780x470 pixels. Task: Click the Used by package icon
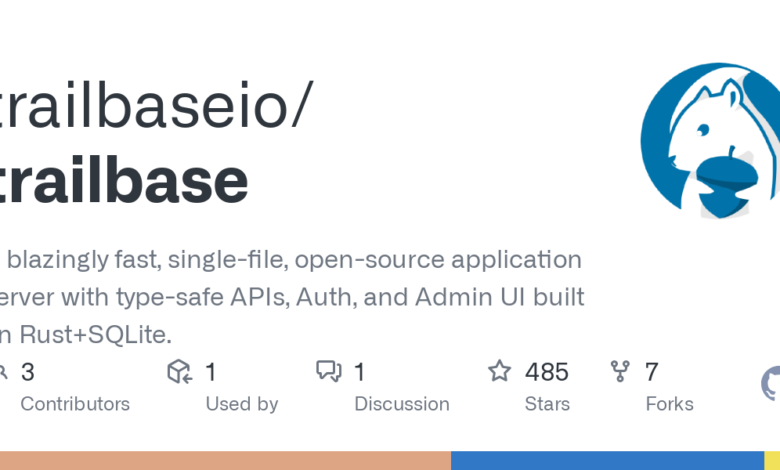(x=179, y=372)
